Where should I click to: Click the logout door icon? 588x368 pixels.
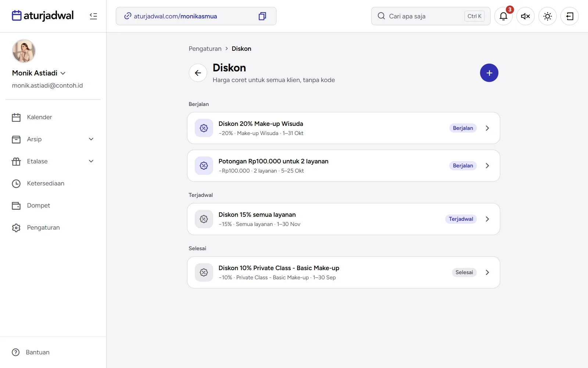click(x=570, y=16)
